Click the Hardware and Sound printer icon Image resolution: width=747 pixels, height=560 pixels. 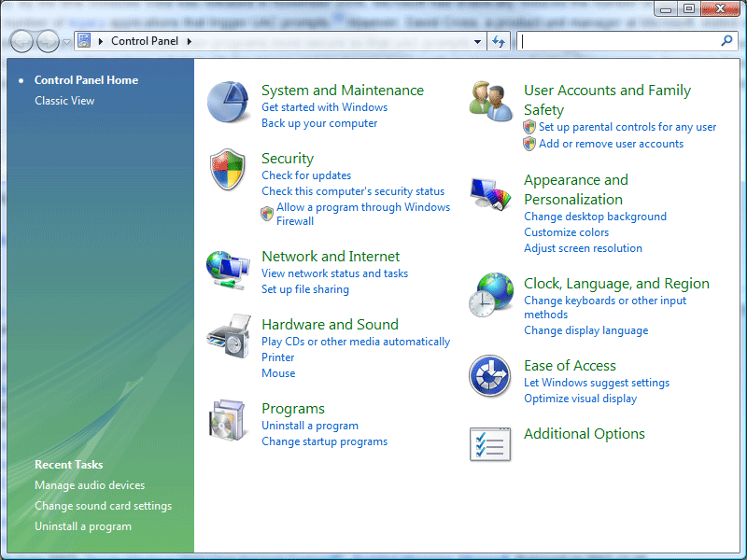coord(229,336)
